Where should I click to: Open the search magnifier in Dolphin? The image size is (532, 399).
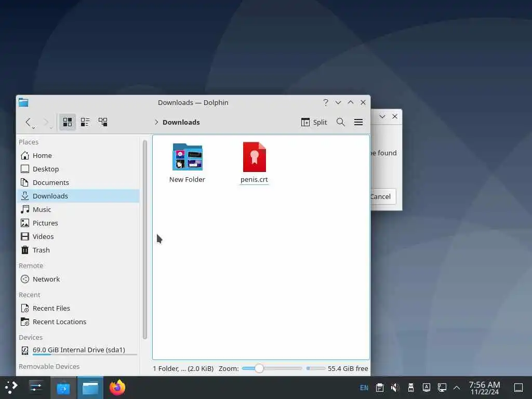[341, 122]
